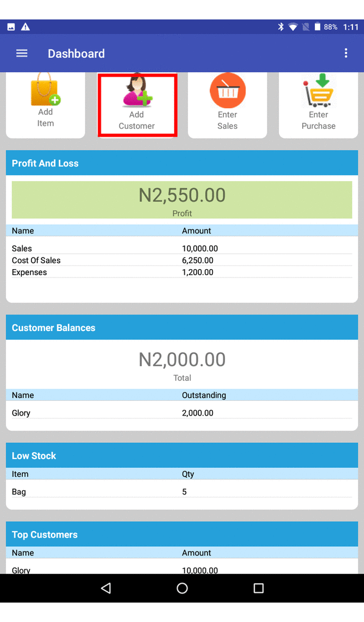The width and height of the screenshot is (364, 622).
Task: Tap the warning notification icon in status bar
Action: 25,27
